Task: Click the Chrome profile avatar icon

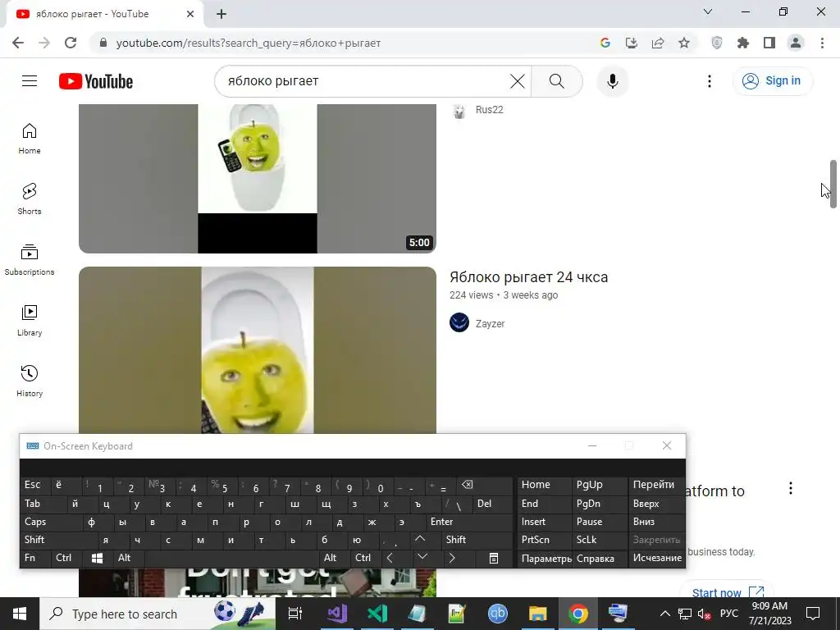Action: 796,43
